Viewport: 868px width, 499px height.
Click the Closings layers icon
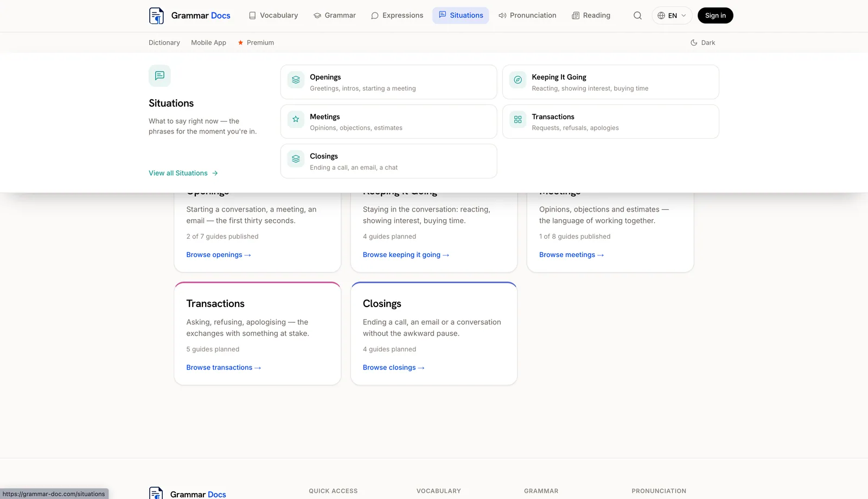tap(296, 159)
